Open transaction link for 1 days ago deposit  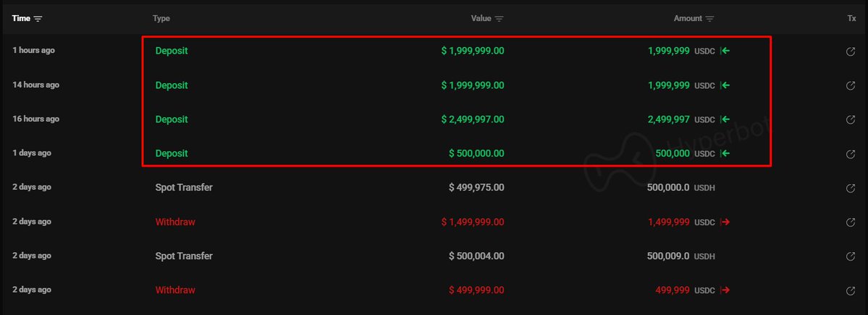[x=851, y=154]
